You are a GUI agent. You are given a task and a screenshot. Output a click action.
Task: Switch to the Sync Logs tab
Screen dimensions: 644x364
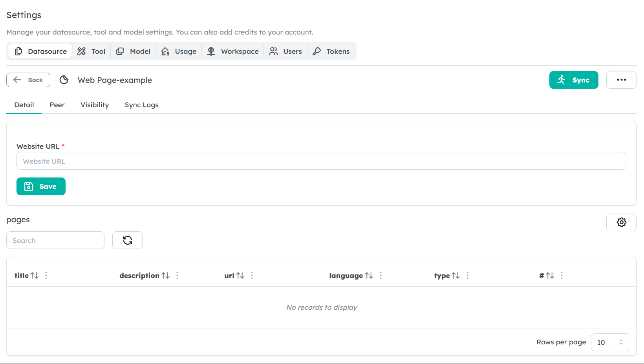point(141,105)
